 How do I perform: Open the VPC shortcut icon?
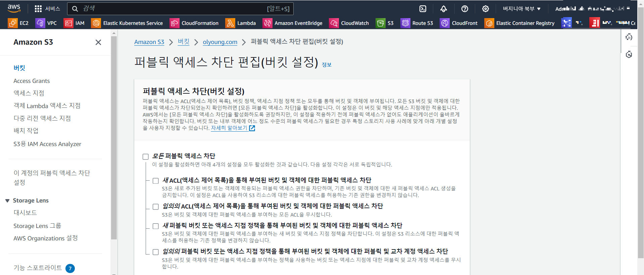(40, 23)
